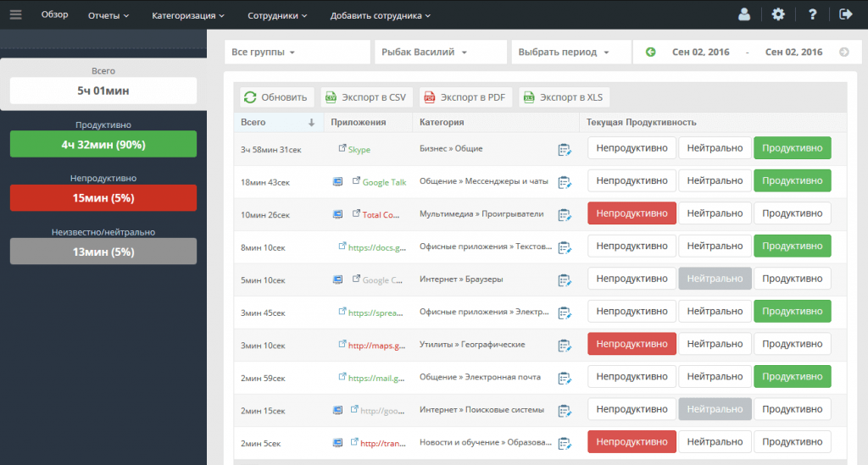Mark maps.g... row as Продуктивно

click(x=793, y=344)
